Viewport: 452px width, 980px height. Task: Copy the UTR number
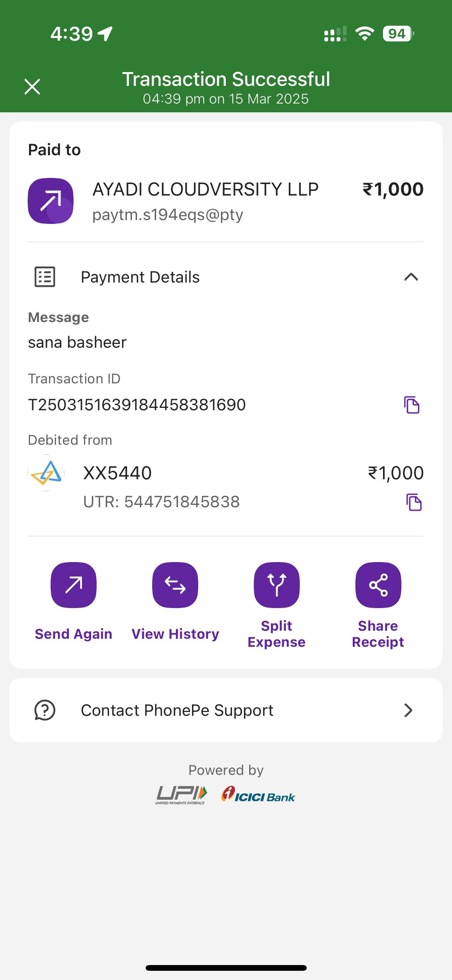(414, 502)
